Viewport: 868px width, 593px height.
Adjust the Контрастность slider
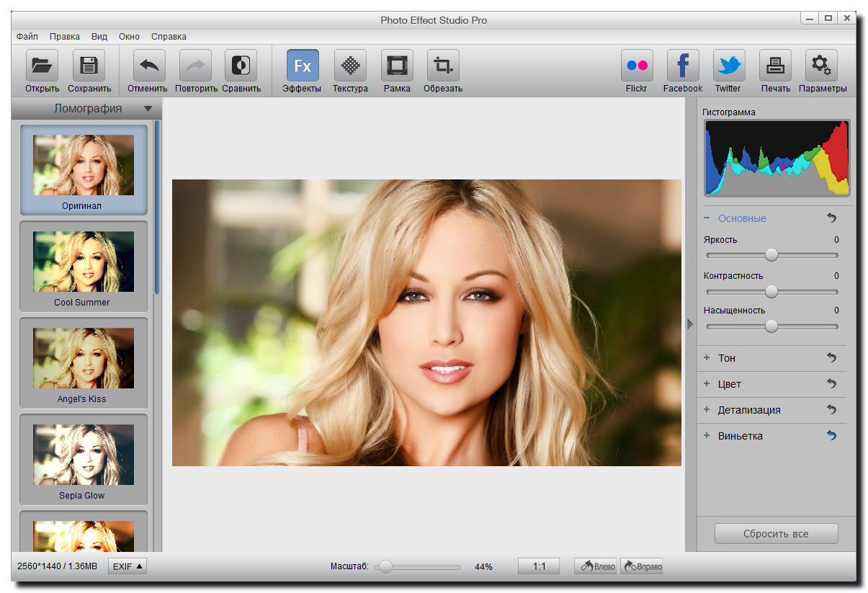coord(771,291)
